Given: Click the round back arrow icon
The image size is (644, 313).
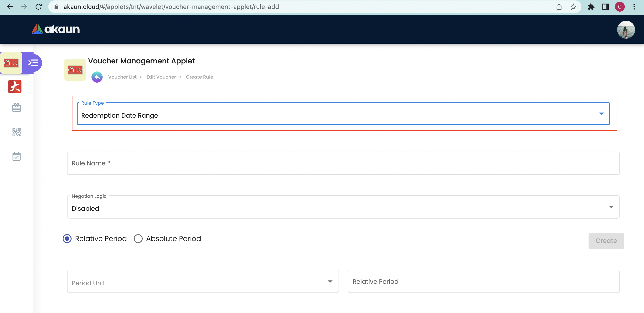Looking at the screenshot, I should click(97, 77).
